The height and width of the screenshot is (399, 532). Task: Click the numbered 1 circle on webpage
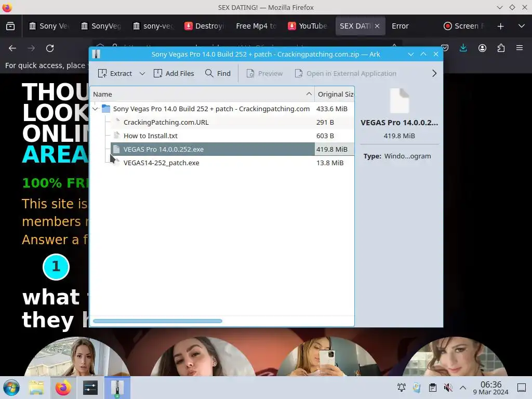click(x=56, y=267)
